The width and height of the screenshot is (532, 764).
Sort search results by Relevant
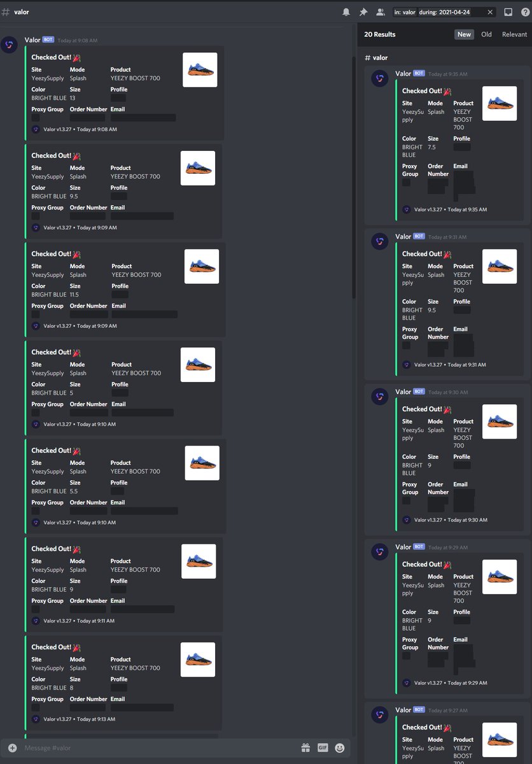click(x=515, y=34)
